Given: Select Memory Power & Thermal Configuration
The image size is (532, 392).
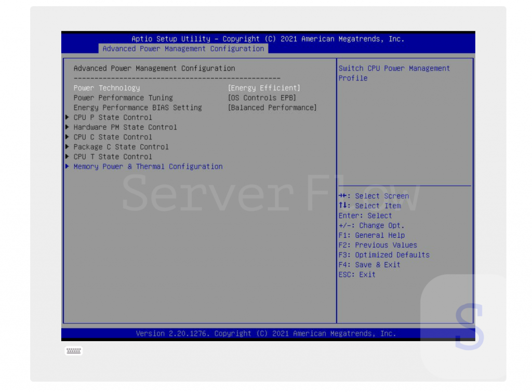Looking at the screenshot, I should pos(148,167).
